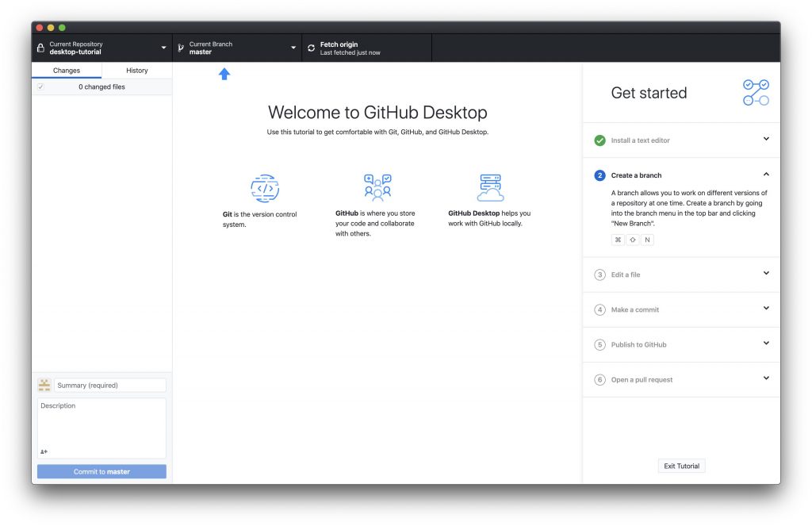Image resolution: width=812 pixels, height=526 pixels.
Task: Click the "Get started" heading
Action: [x=649, y=93]
